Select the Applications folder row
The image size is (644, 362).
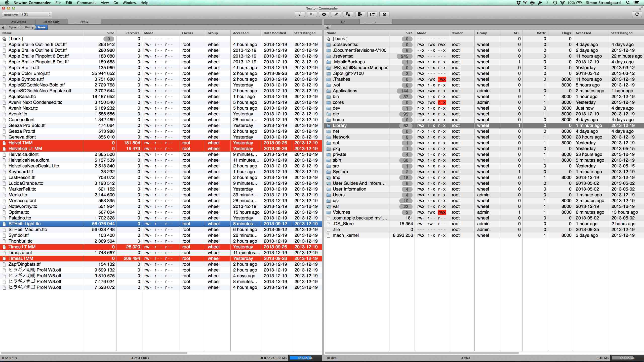coord(345,91)
